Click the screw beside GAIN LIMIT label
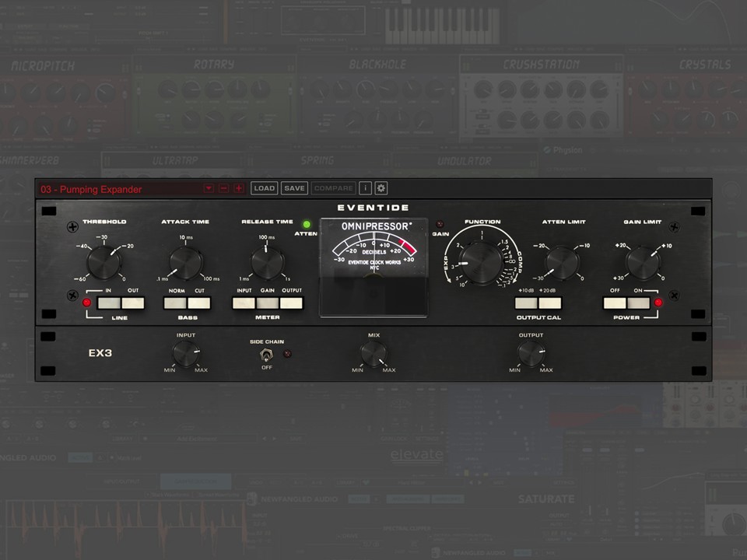 coord(674,226)
